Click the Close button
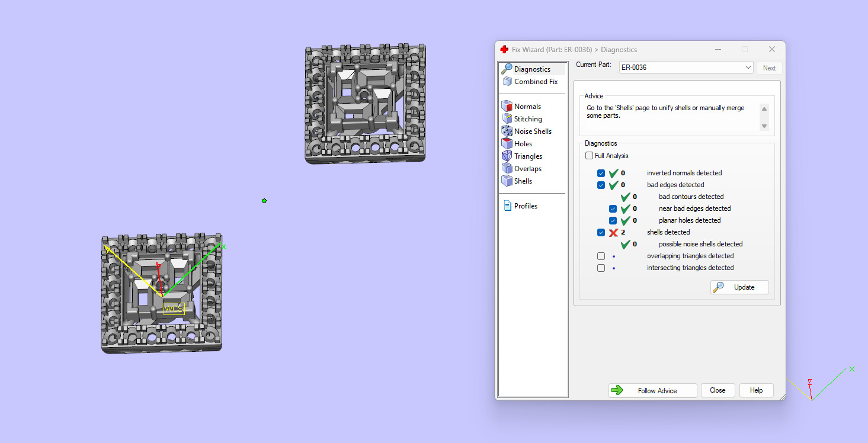This screenshot has width=868, height=443. 718,390
